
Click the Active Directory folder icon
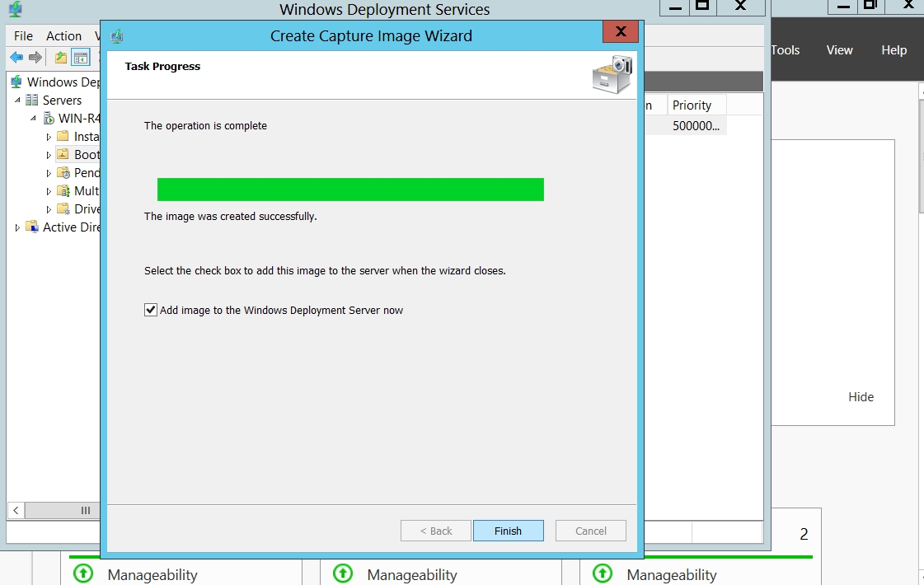(x=32, y=227)
